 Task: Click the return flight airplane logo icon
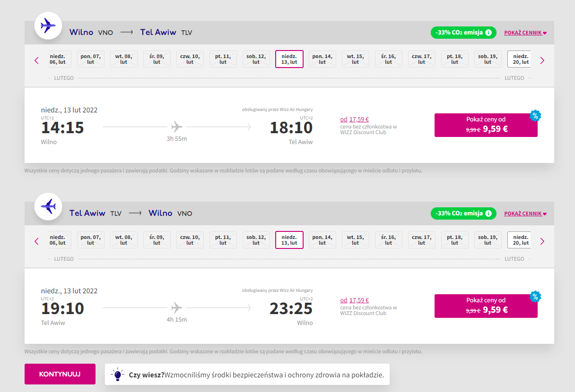point(48,206)
